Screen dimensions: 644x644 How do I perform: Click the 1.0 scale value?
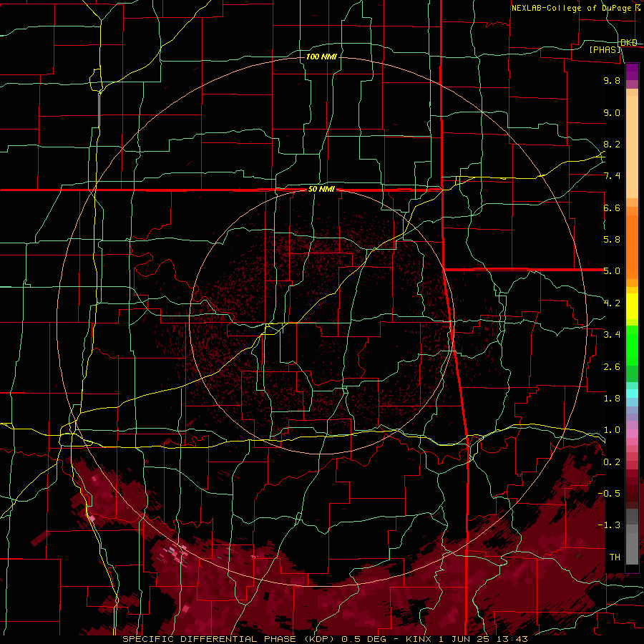tap(612, 430)
